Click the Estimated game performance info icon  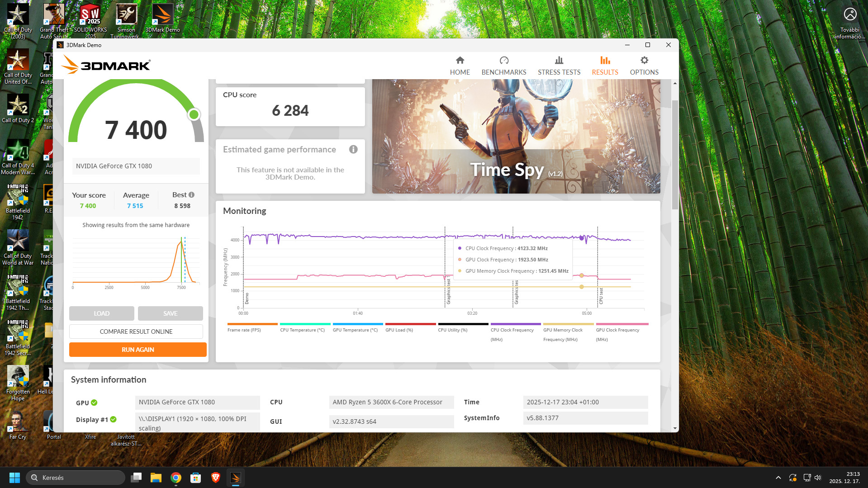[x=353, y=149]
